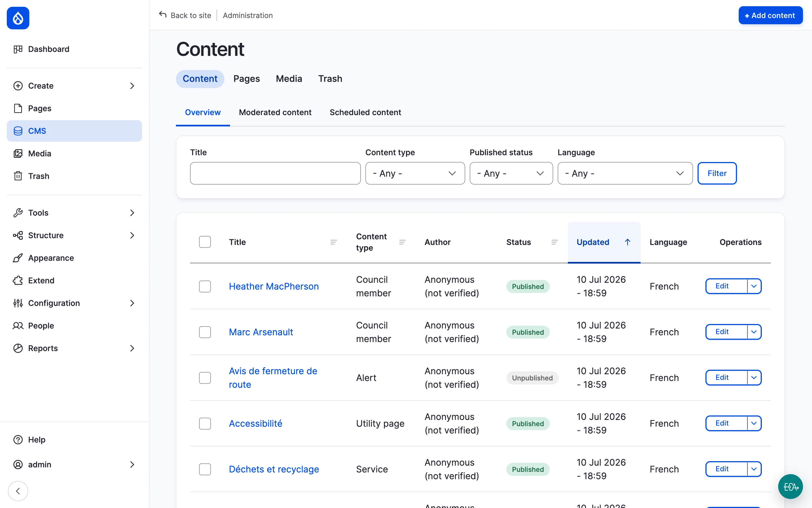The width and height of the screenshot is (812, 508).
Task: Switch to the Trash tab
Action: tap(330, 79)
